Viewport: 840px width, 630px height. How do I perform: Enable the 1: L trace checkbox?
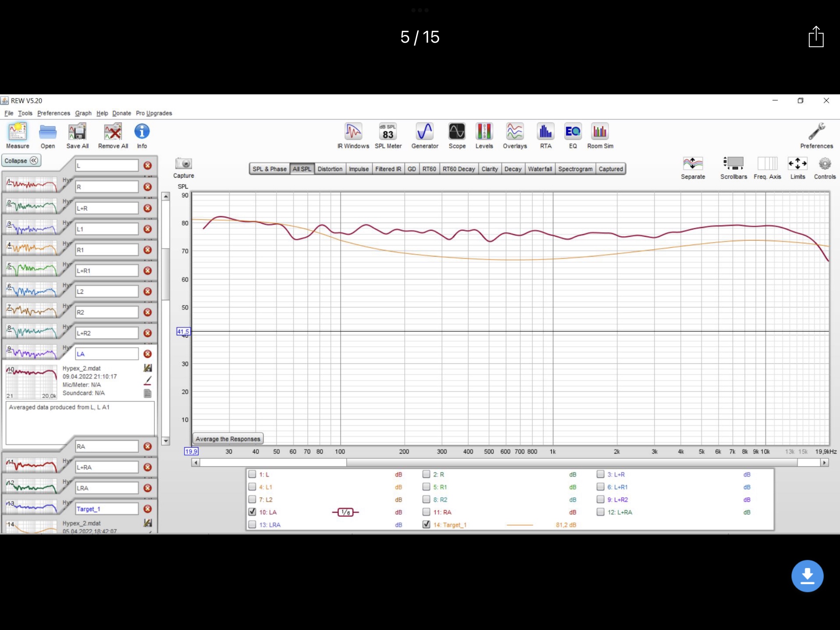(x=252, y=474)
